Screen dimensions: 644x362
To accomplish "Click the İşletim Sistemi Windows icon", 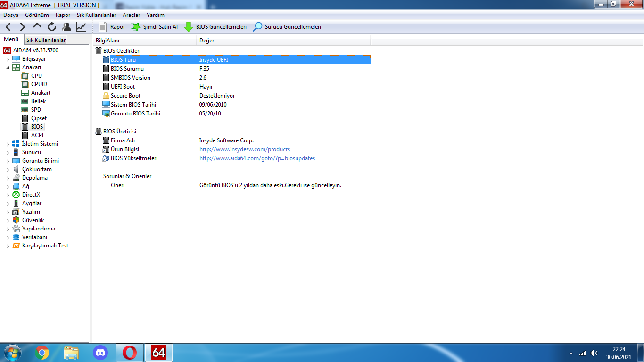I will click(16, 144).
